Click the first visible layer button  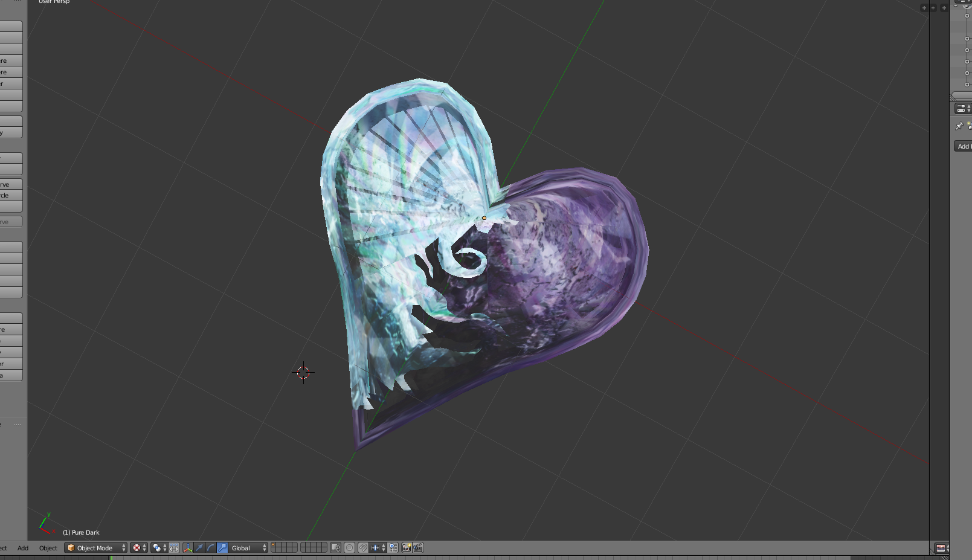coord(274,545)
